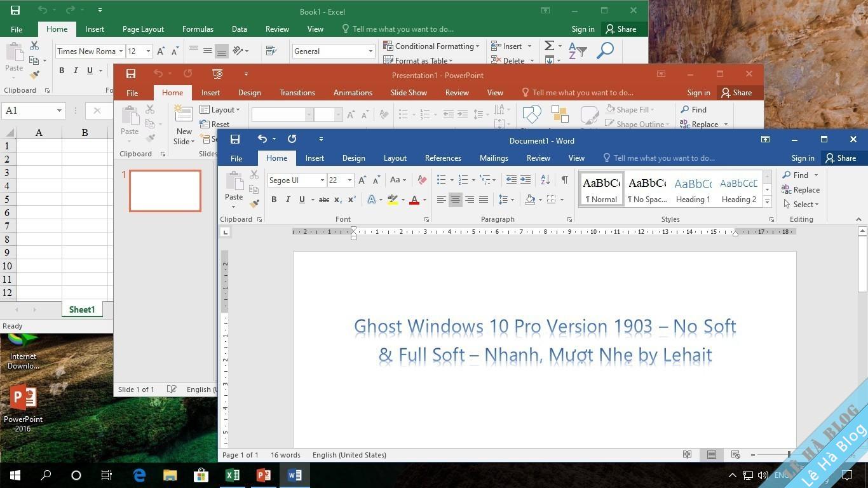Click Undo in Word quick access toolbar
Screen dimensions: 868x488
262,139
